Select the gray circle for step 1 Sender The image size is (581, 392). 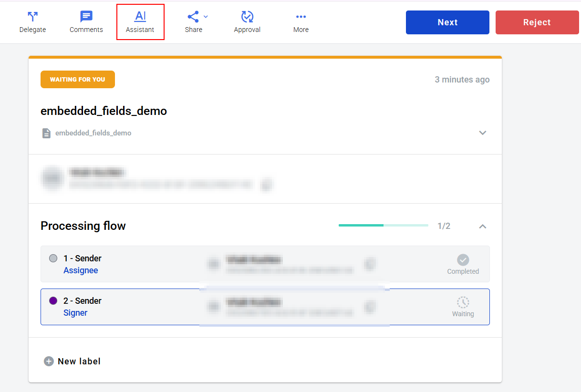pos(53,258)
